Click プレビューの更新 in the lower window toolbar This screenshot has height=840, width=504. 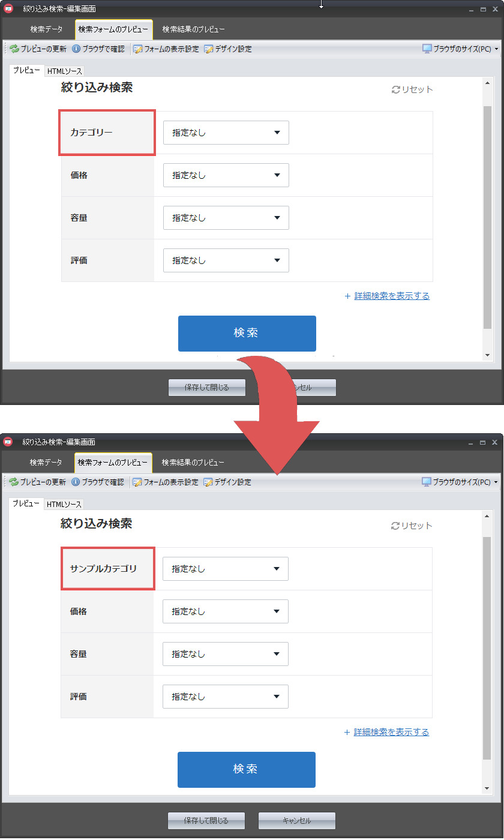pyautogui.click(x=37, y=482)
